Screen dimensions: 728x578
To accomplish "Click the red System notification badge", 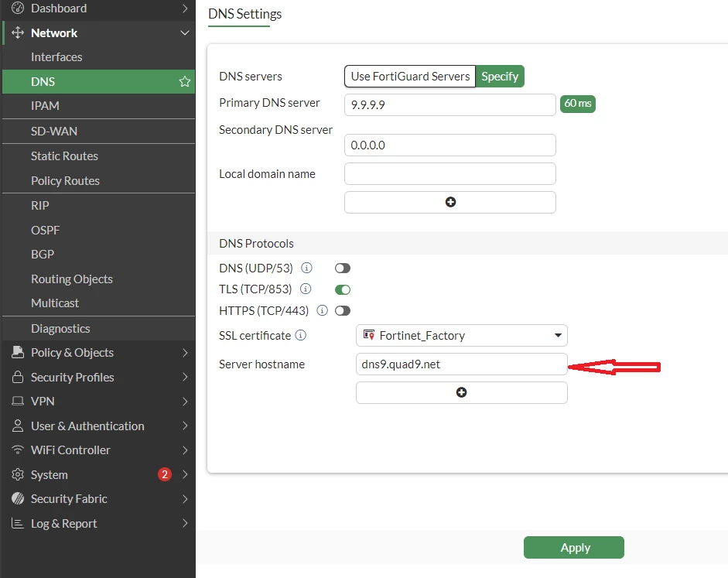I will click(x=164, y=474).
